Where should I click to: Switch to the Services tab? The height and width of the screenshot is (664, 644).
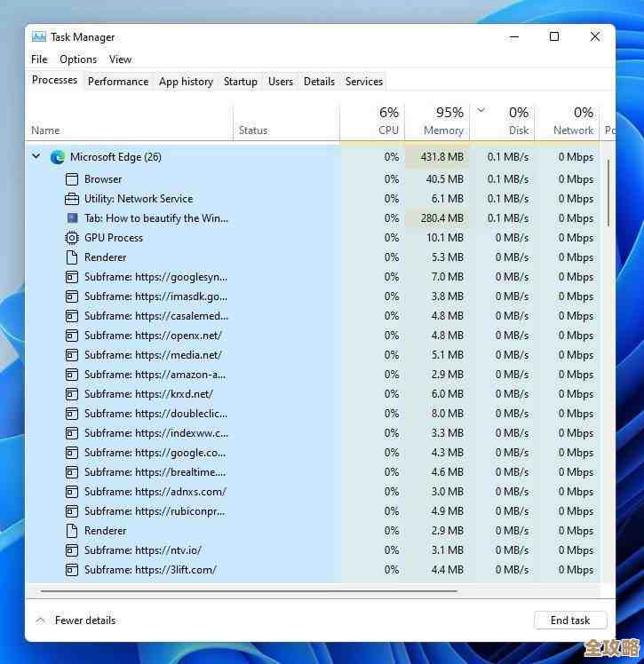point(364,82)
